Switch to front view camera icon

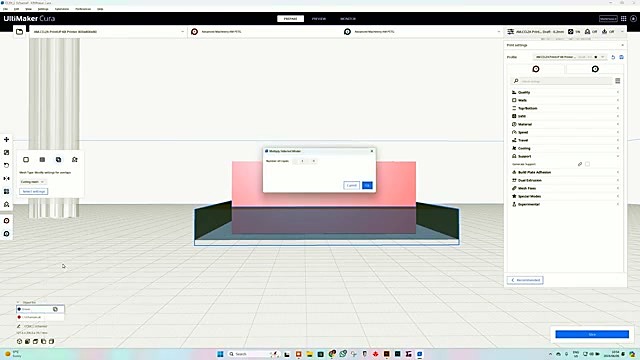click(27, 341)
